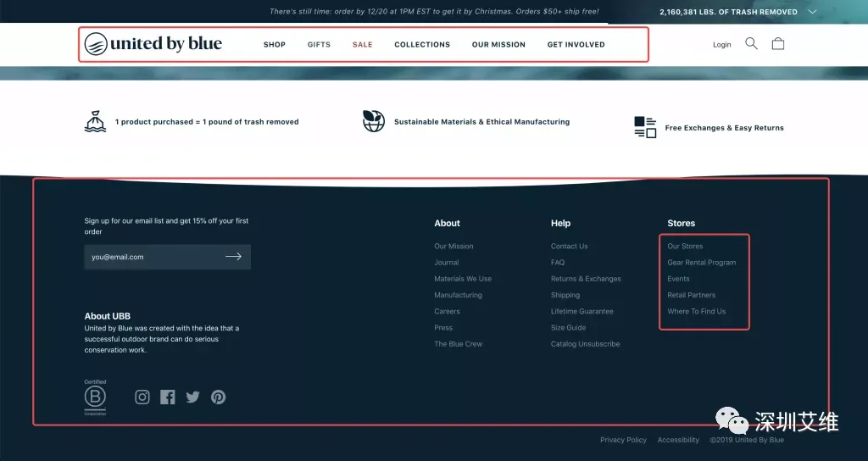The width and height of the screenshot is (868, 461).
Task: Open the Careers footer link
Action: point(448,311)
